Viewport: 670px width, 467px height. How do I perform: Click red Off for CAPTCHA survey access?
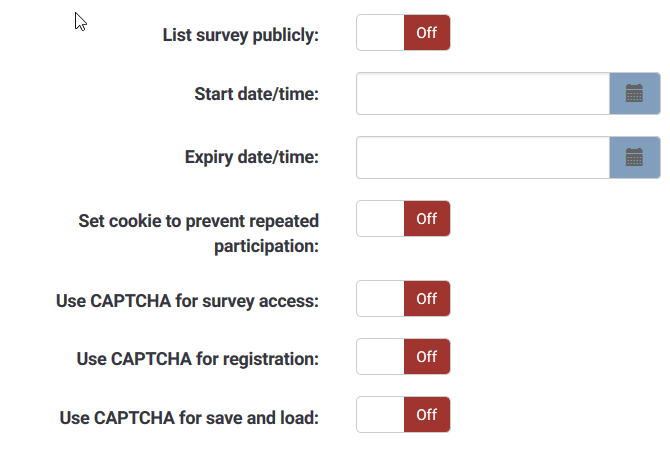point(427,298)
